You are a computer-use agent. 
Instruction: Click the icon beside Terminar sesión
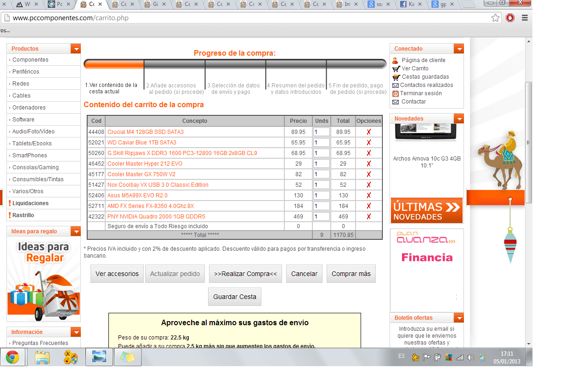coord(395,93)
